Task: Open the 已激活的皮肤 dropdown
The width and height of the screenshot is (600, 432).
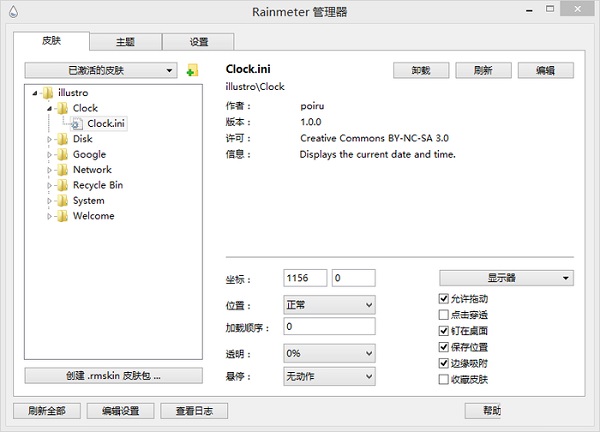Action: click(101, 70)
